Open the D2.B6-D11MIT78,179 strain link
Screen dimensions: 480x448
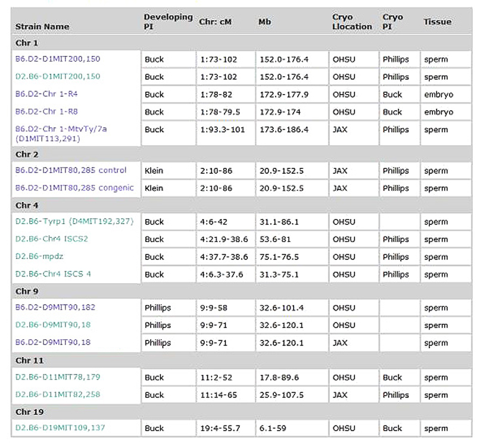58,377
